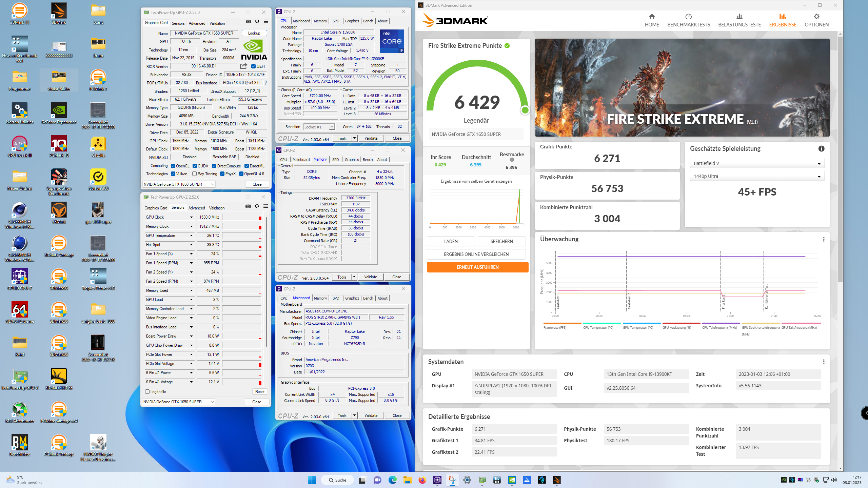Open Graphics tab in bottom CPU-Z window
This screenshot has height=488, width=868.
click(352, 298)
